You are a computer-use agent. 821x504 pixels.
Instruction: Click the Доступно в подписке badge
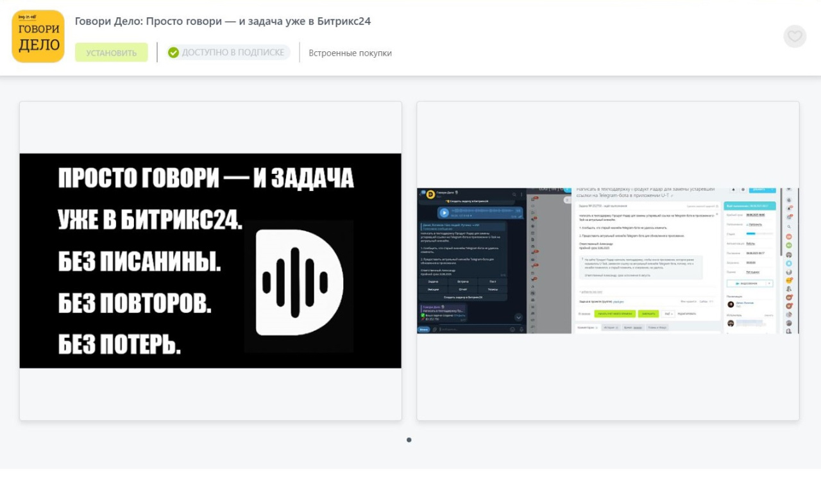click(228, 53)
